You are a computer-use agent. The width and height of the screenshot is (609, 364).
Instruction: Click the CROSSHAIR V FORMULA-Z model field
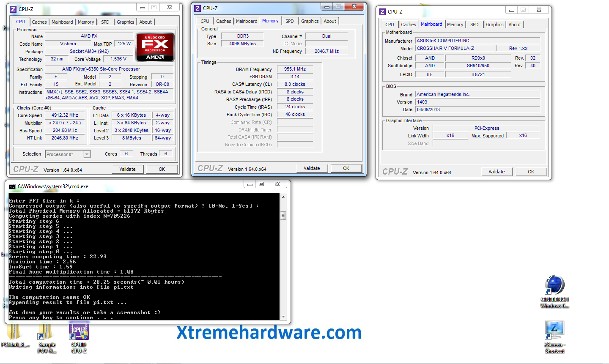[454, 48]
